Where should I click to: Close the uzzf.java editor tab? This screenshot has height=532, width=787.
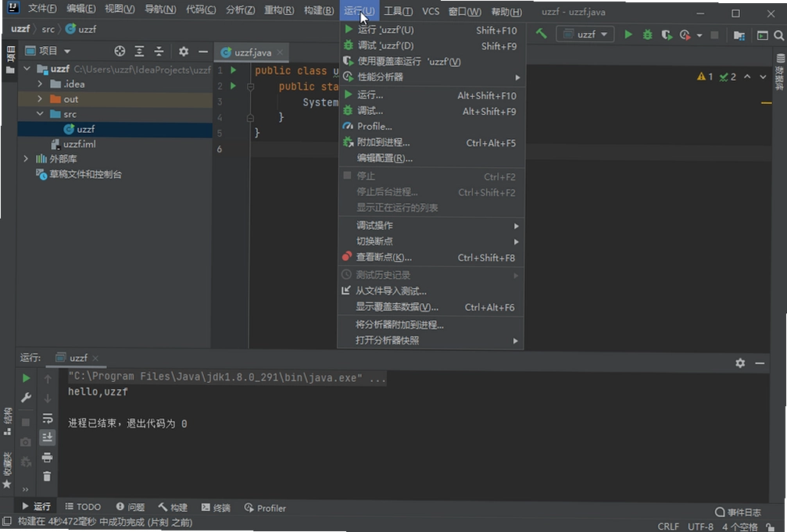click(280, 52)
